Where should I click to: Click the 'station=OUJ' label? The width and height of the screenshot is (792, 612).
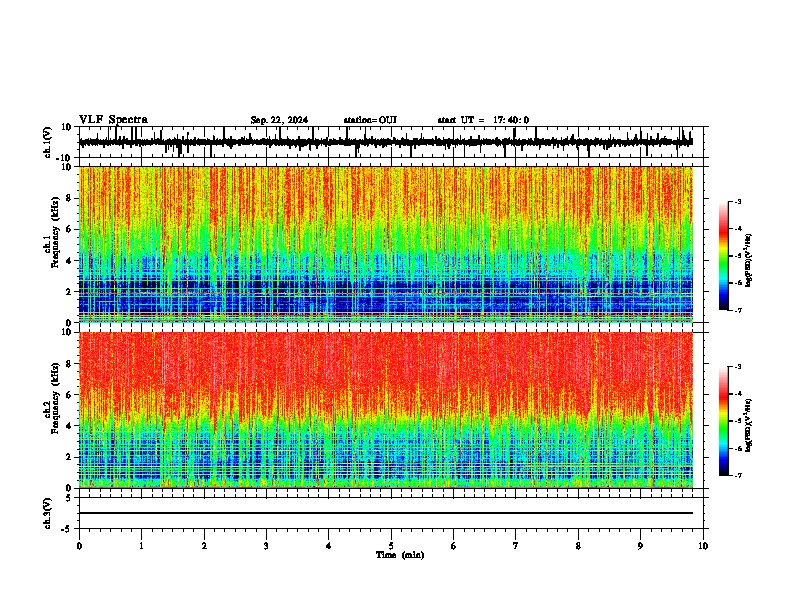[x=370, y=120]
